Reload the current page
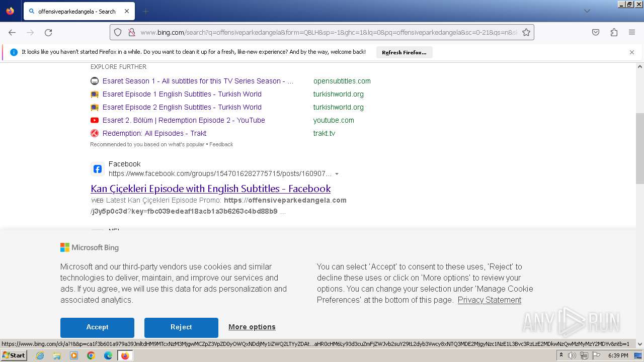The width and height of the screenshot is (644, 362). click(x=48, y=32)
